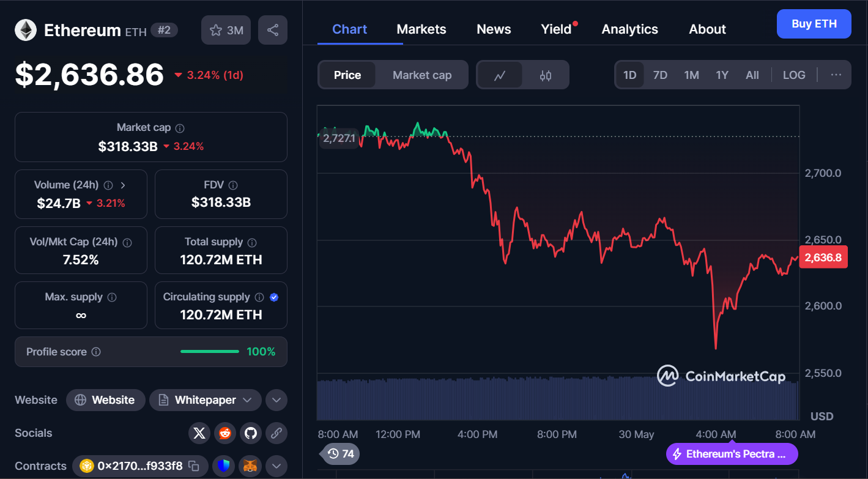The image size is (868, 479).
Task: Open the Markets tab
Action: (x=421, y=29)
